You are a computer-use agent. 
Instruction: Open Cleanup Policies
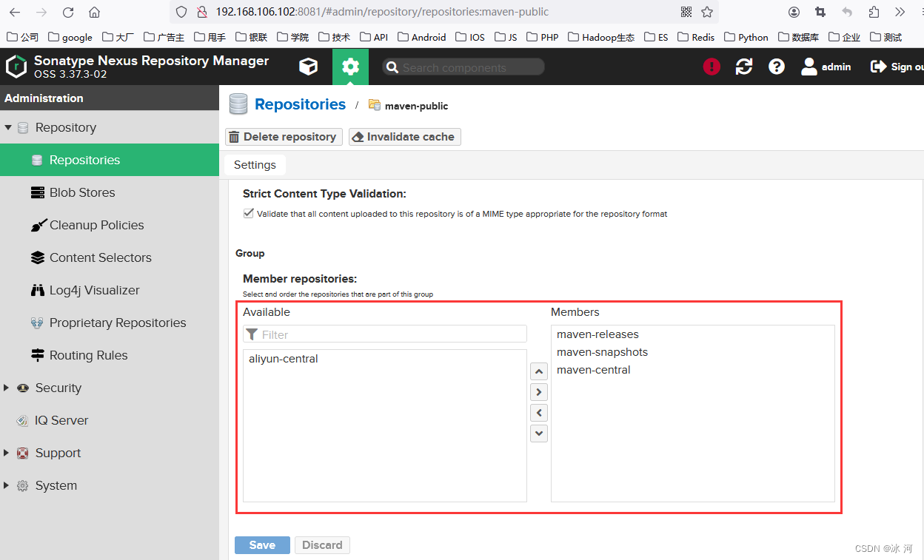[x=110, y=225]
